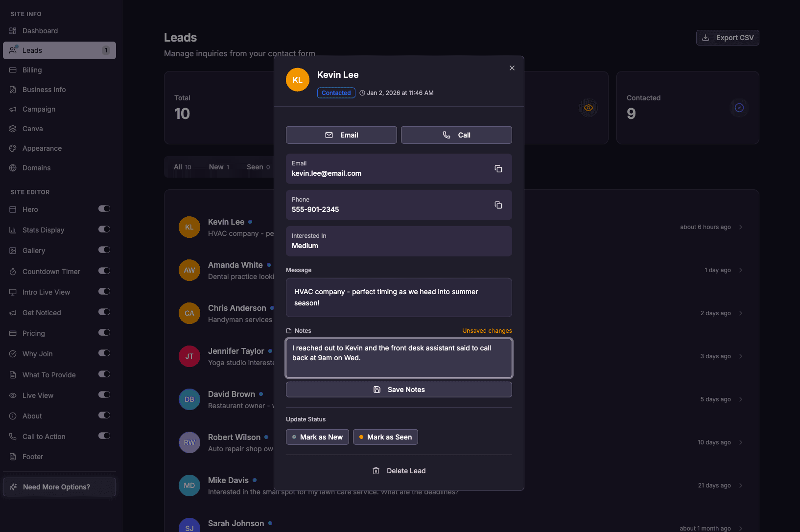Click the sparkle icon on Need More Options
This screenshot has height=532, width=800.
13,486
